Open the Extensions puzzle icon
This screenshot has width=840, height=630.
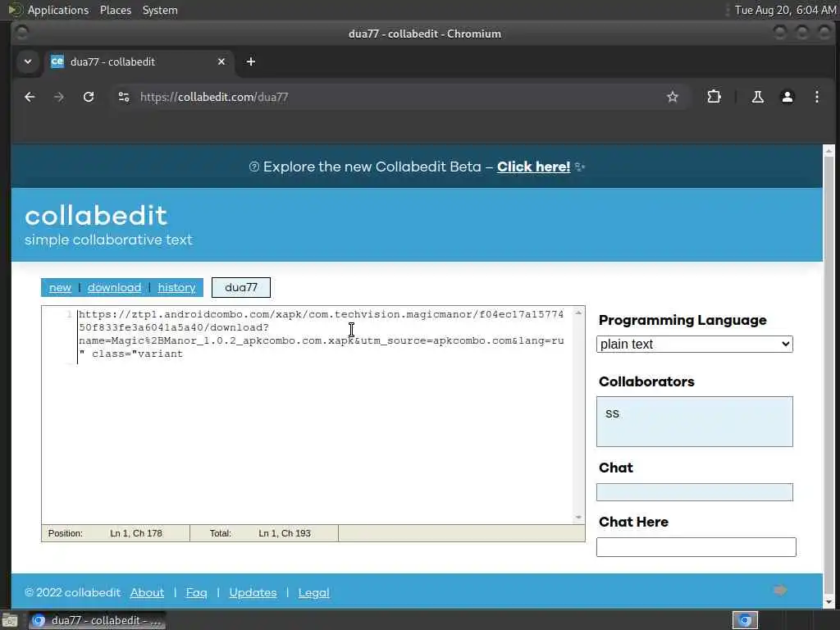[714, 97]
